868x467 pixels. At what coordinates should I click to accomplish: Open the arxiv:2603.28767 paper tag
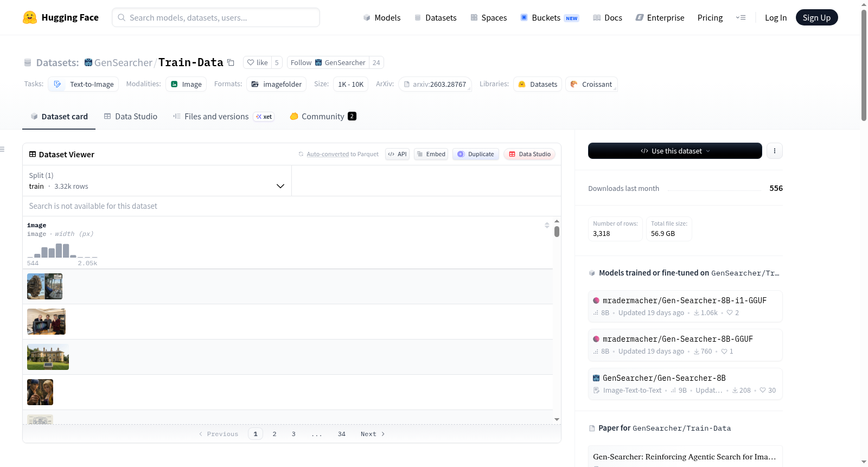pos(435,84)
